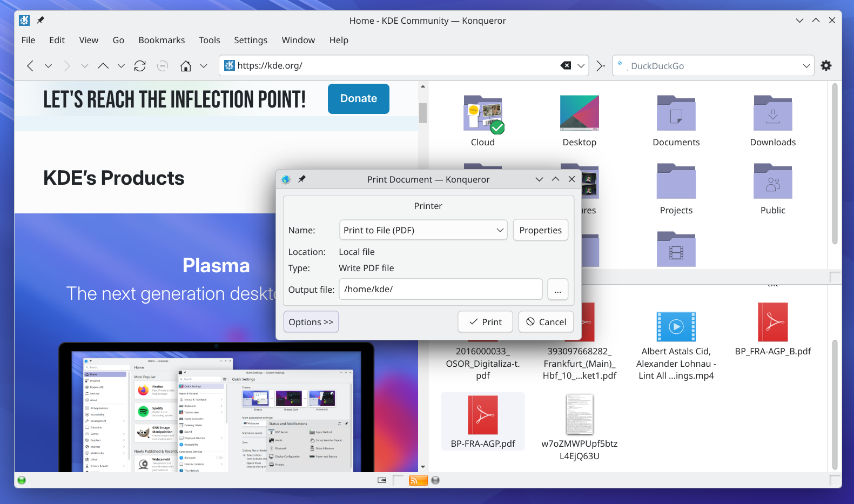Click the RSS feed icon in the status bar

(x=418, y=480)
